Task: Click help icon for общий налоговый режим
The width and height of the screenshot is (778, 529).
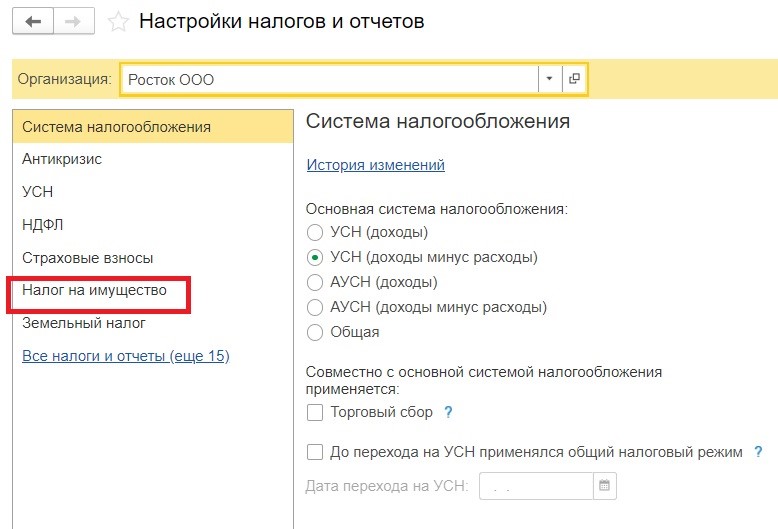Action: click(x=758, y=452)
